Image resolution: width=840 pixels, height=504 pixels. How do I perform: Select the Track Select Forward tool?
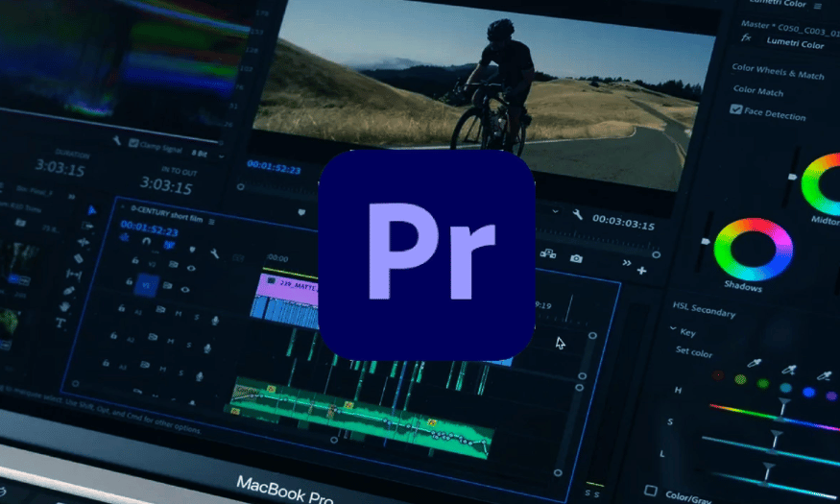(x=87, y=226)
